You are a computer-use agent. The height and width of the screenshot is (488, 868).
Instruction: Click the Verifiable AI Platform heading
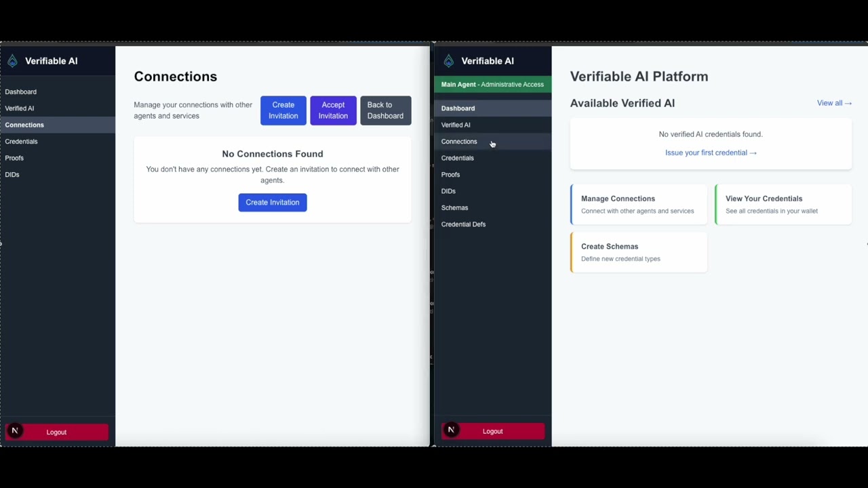[x=639, y=77]
